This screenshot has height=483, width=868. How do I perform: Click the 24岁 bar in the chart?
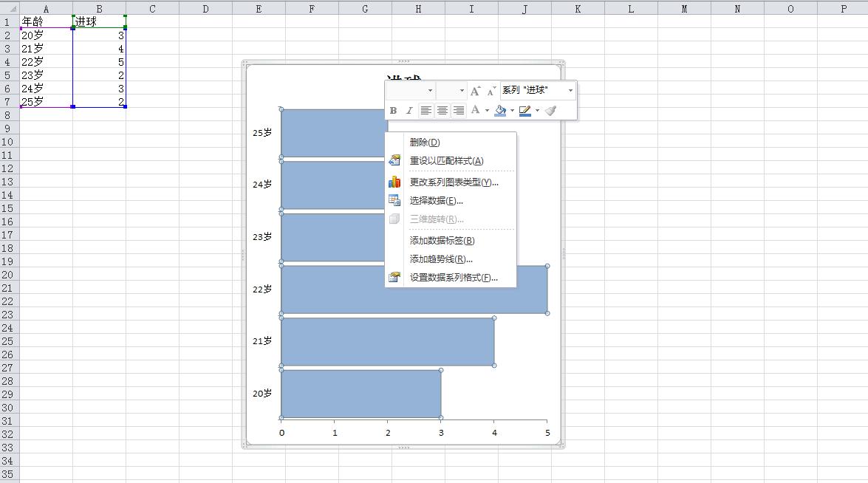click(x=332, y=185)
